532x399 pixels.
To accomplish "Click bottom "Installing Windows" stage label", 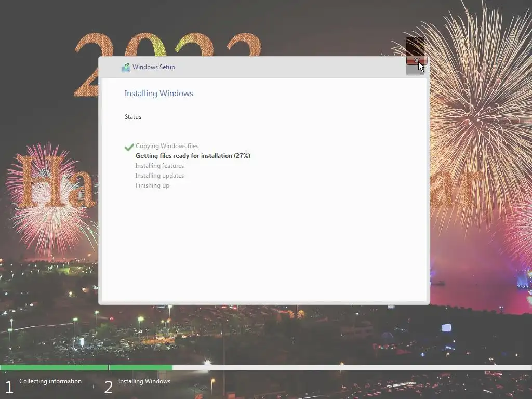I will pos(144,381).
